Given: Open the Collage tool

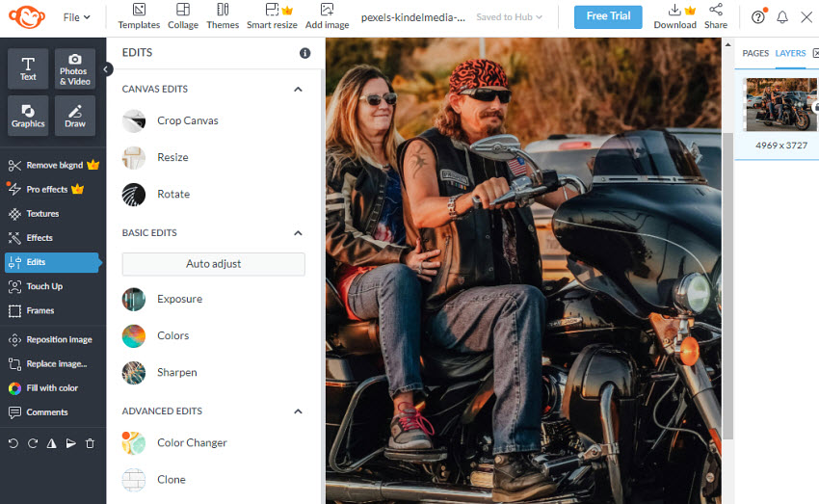Looking at the screenshot, I should (x=183, y=16).
